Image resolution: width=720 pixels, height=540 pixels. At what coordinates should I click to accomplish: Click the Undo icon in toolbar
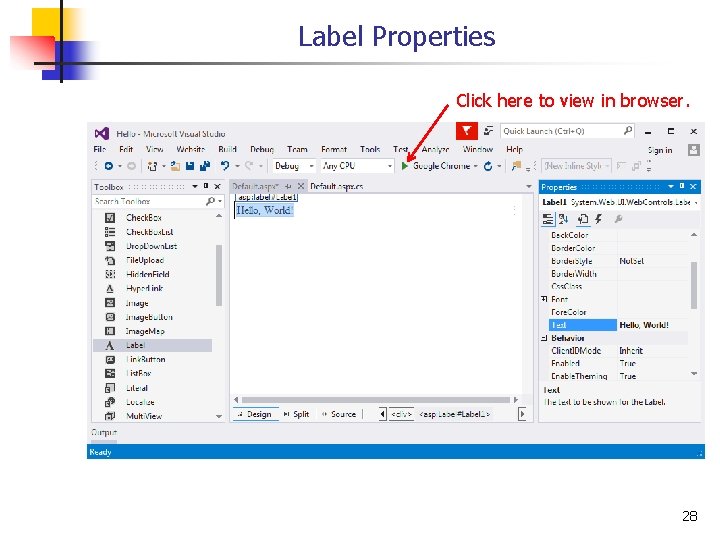coord(225,166)
